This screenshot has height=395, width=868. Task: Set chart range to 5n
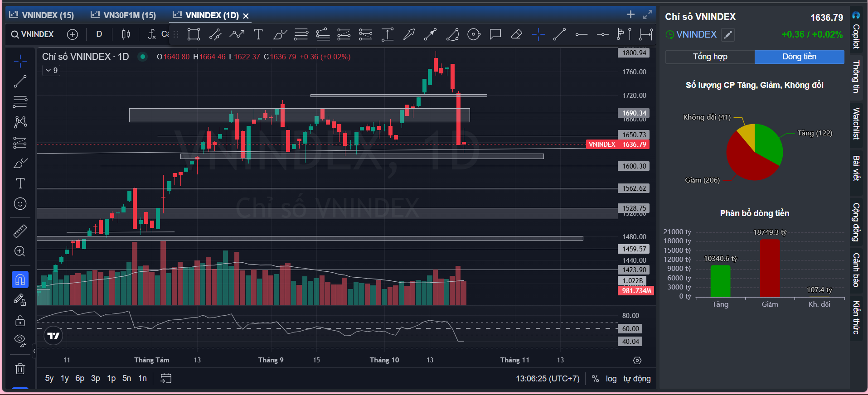127,378
